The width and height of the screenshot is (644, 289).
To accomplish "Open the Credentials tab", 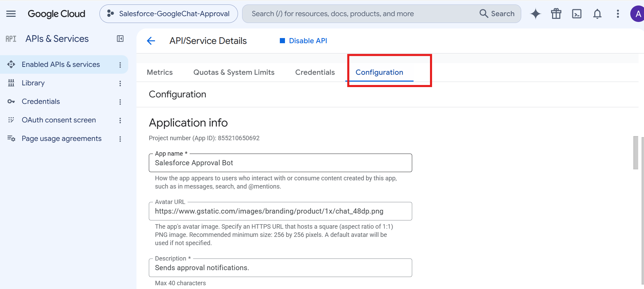I will 315,72.
